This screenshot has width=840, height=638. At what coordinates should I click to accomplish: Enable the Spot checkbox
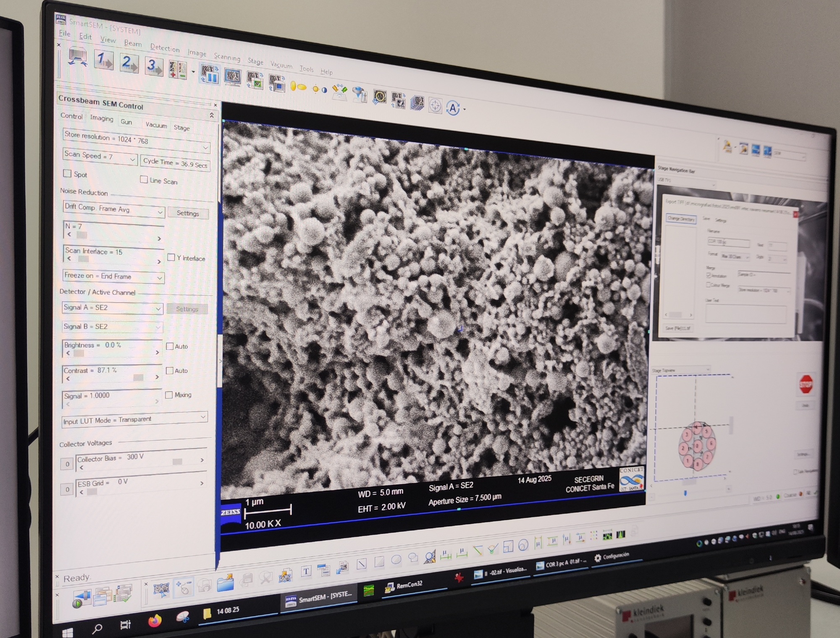(67, 173)
